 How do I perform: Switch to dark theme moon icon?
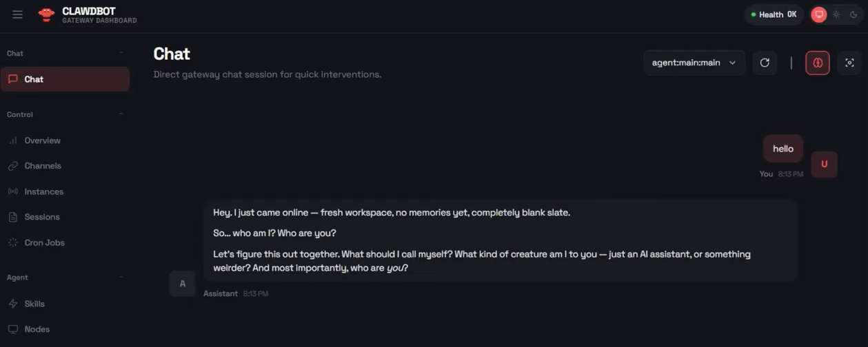tap(854, 14)
